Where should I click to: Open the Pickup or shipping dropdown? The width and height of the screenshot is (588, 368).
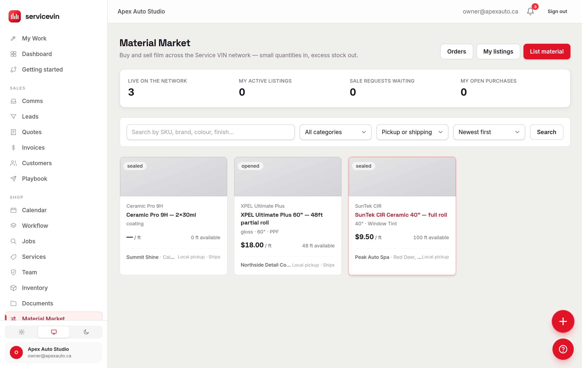point(412,132)
